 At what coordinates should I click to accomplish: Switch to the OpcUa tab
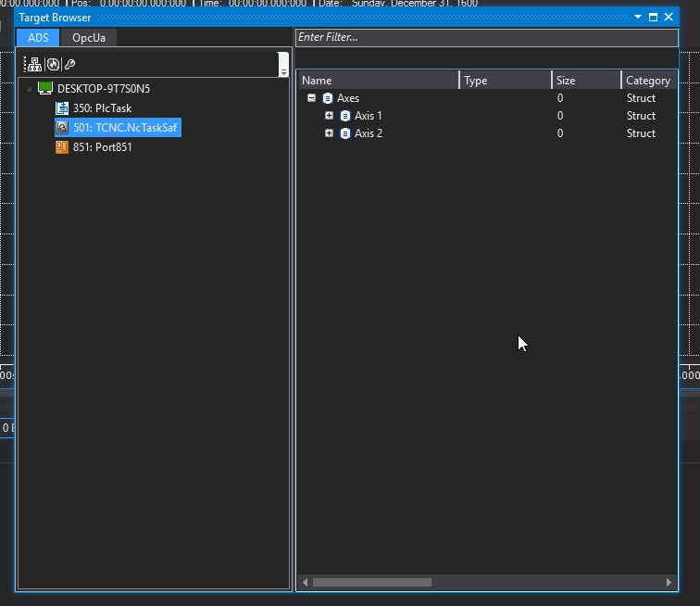[89, 38]
